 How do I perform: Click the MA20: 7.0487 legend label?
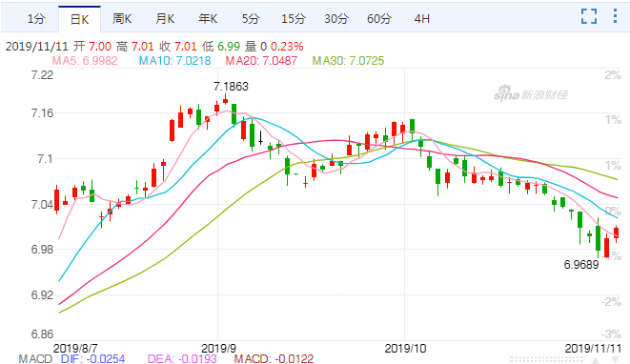pyautogui.click(x=261, y=61)
